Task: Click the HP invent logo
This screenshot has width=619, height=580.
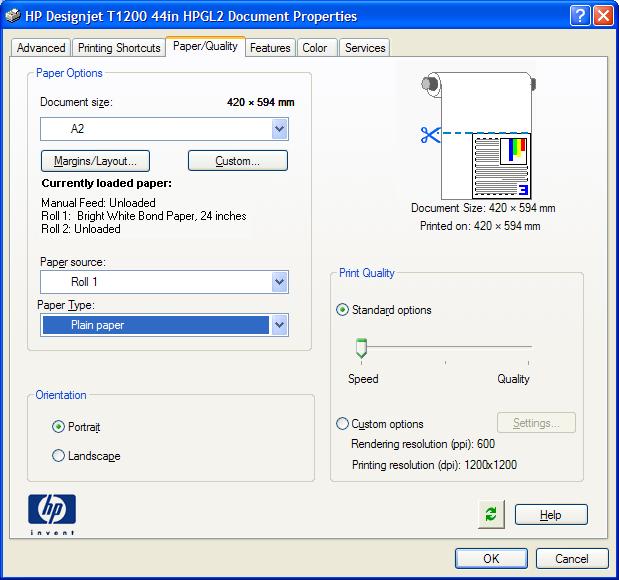Action: coord(52,514)
